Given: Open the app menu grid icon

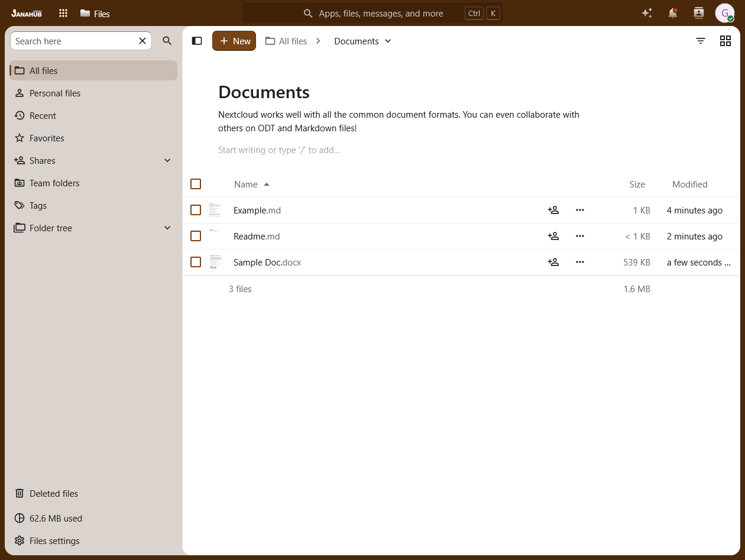Looking at the screenshot, I should click(63, 13).
